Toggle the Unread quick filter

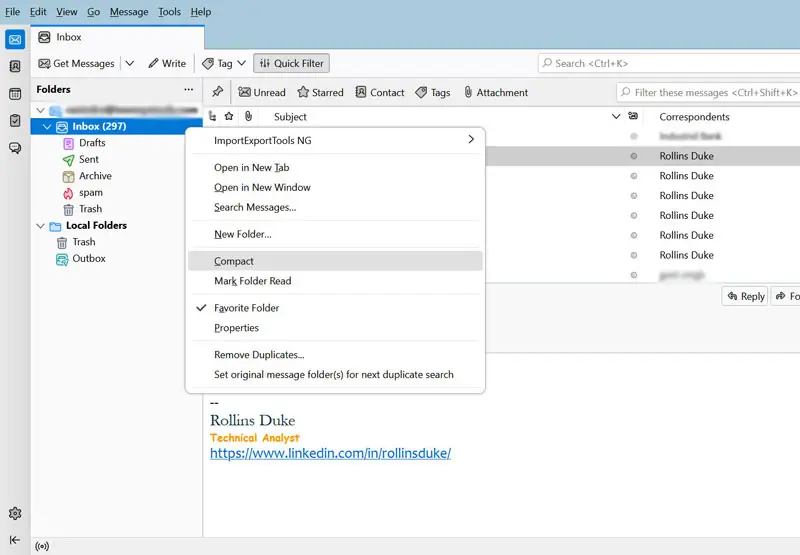(x=261, y=92)
